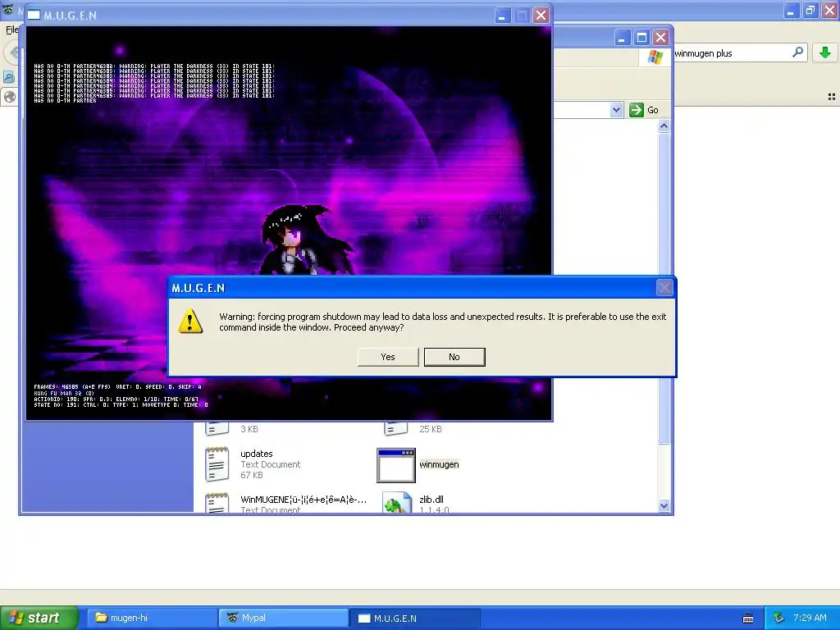Select the updates file name
Image resolution: width=840 pixels, height=630 pixels.
(x=257, y=454)
